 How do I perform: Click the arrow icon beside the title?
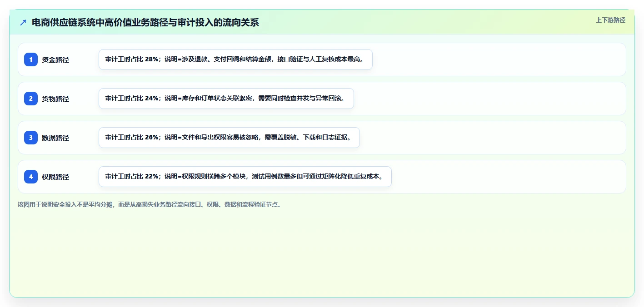(23, 22)
